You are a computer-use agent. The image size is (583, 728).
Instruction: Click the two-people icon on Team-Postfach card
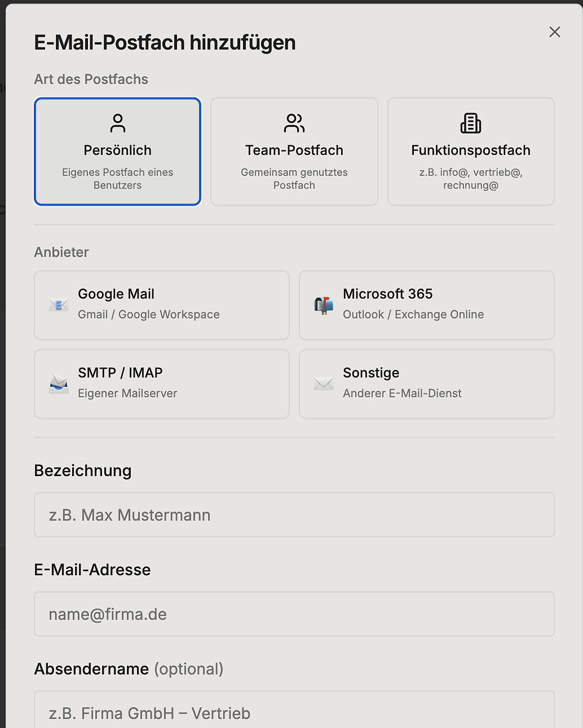(294, 123)
